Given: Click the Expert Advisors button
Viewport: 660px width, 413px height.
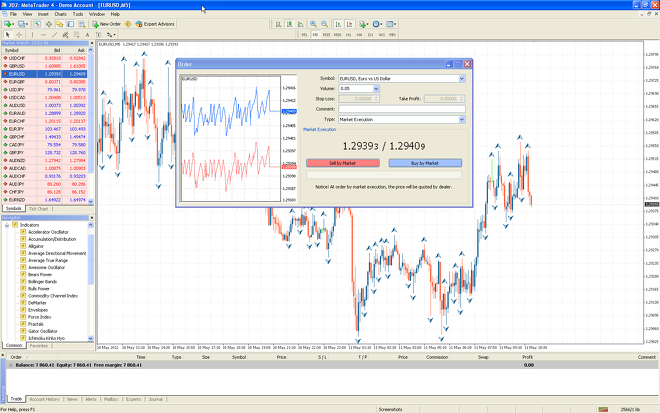Looking at the screenshot, I should (155, 24).
